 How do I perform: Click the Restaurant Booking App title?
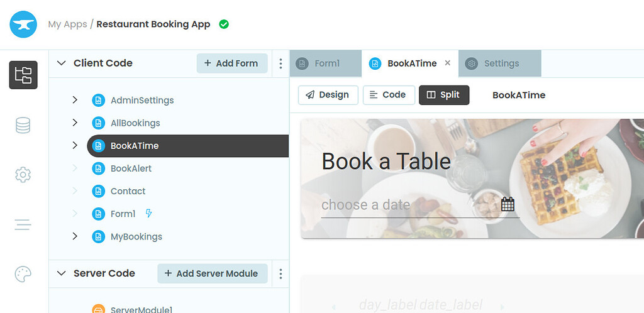pyautogui.click(x=153, y=25)
